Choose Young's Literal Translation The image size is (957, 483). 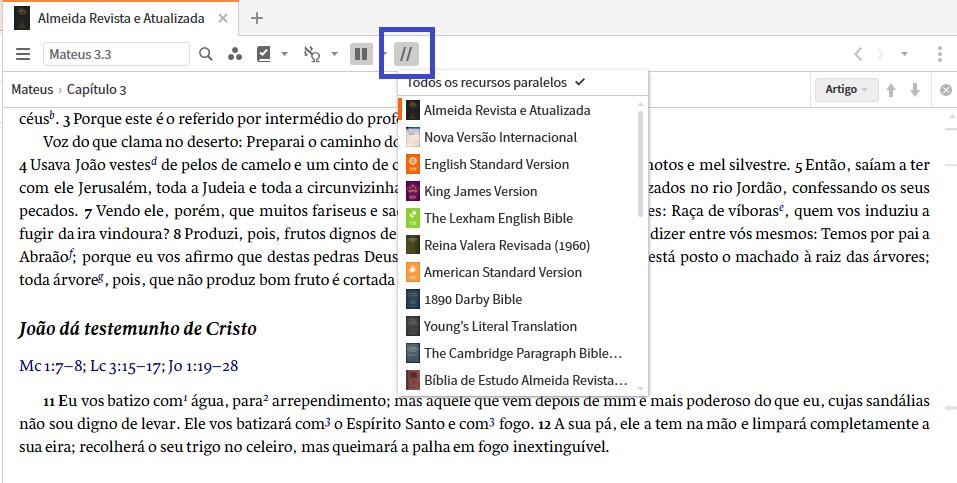pyautogui.click(x=518, y=326)
